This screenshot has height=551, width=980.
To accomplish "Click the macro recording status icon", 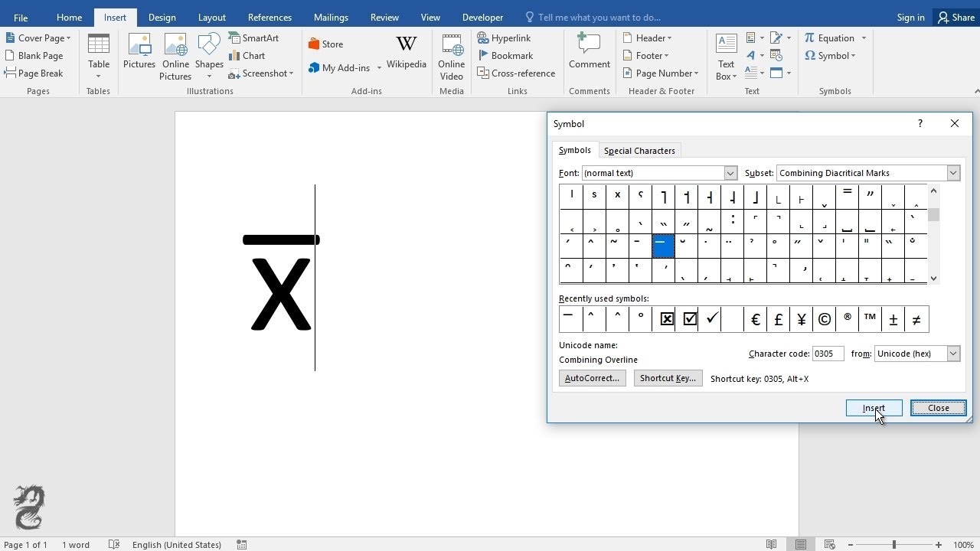I will 241,544.
